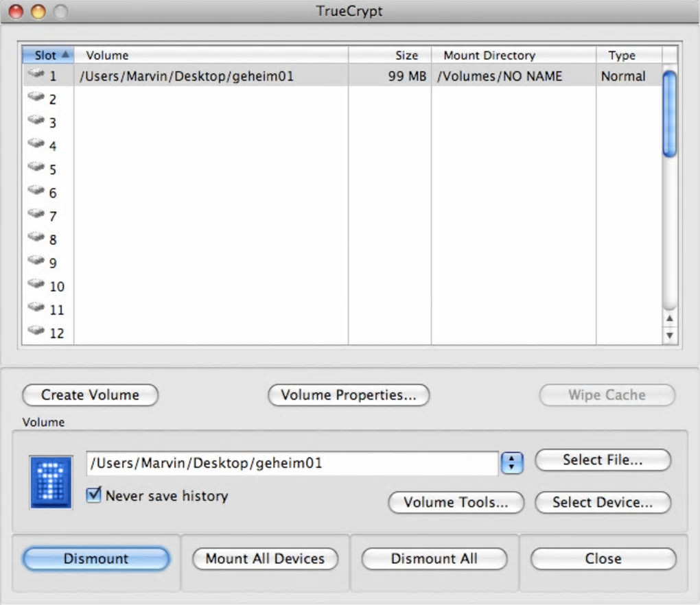Select the drive icon for slot 6

coord(36,190)
